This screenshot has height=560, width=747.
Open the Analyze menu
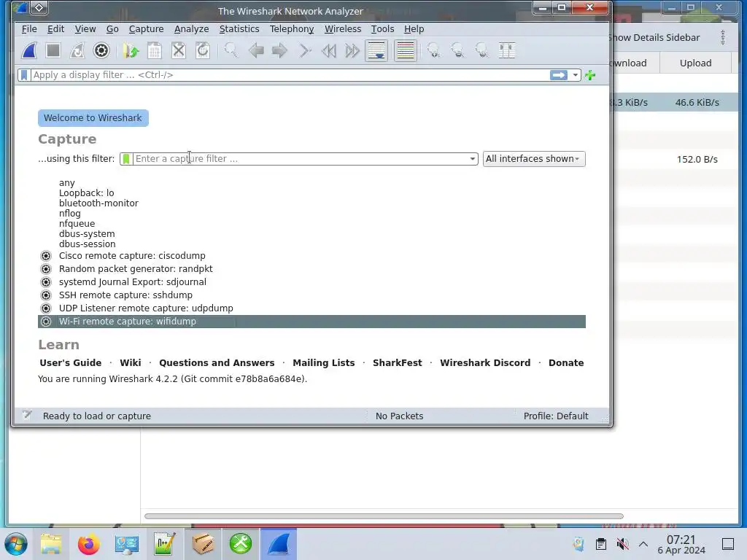[192, 29]
